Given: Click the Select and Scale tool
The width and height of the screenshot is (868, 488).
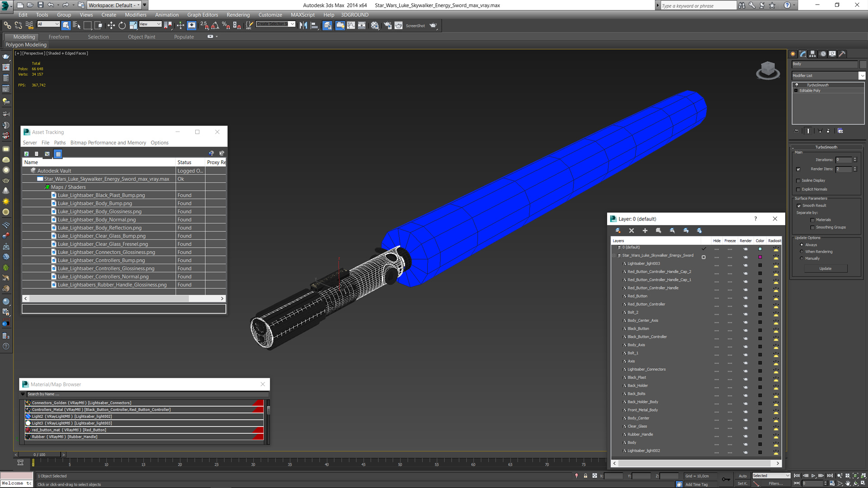Looking at the screenshot, I should click(x=133, y=26).
